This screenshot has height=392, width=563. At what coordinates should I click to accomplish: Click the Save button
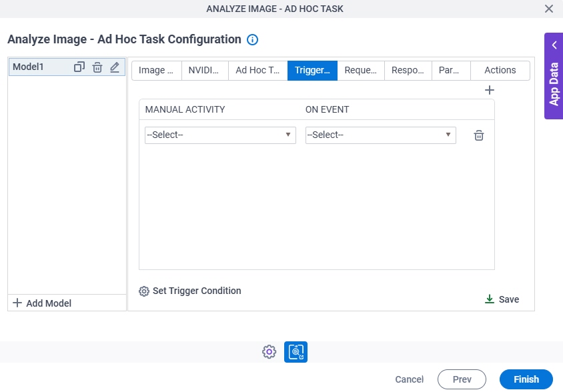pyautogui.click(x=502, y=299)
